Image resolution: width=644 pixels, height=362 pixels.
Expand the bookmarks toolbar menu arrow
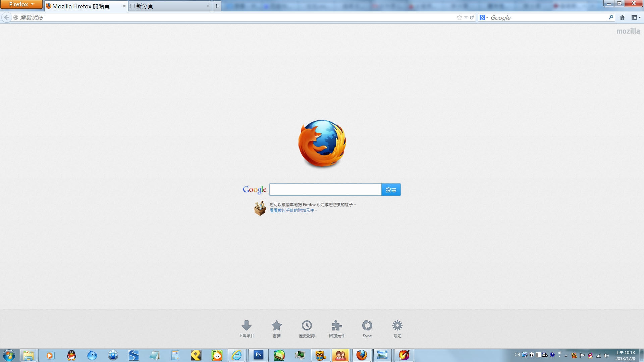pos(636,17)
